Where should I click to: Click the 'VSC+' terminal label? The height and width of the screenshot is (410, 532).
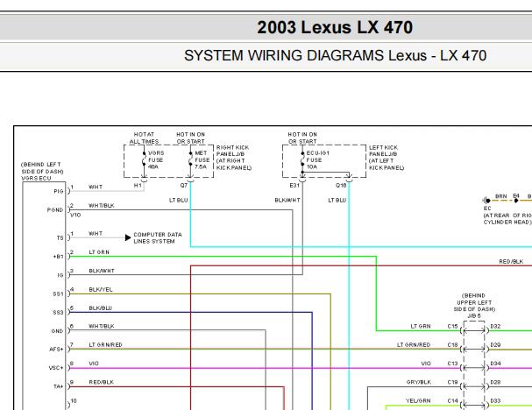(56, 368)
